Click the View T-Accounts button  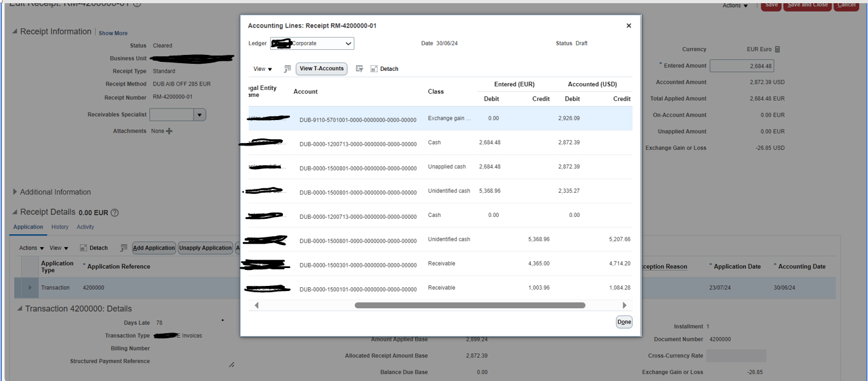tap(321, 69)
